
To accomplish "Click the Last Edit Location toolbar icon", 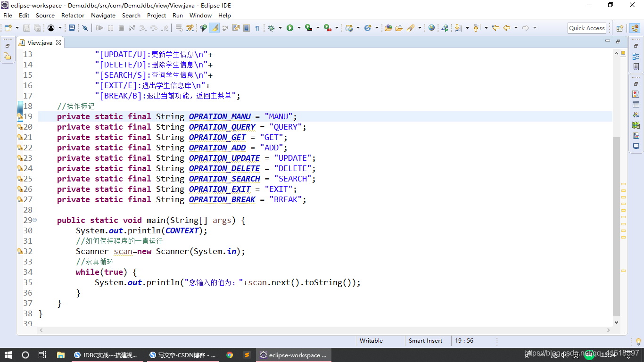I will (x=495, y=28).
